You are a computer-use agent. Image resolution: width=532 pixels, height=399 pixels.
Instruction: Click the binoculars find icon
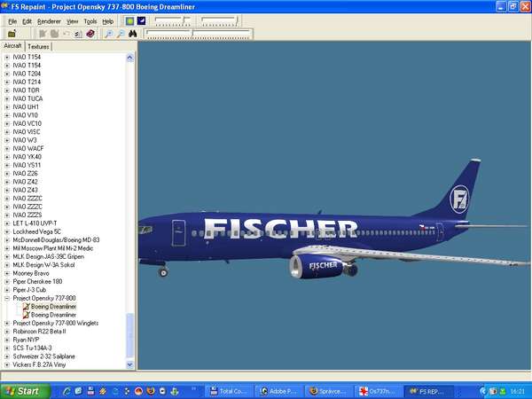click(x=132, y=34)
